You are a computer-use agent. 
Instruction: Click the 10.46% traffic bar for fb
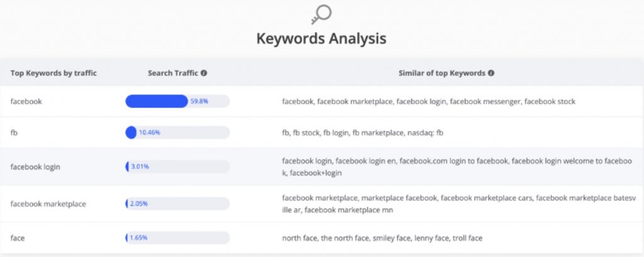coord(177,133)
